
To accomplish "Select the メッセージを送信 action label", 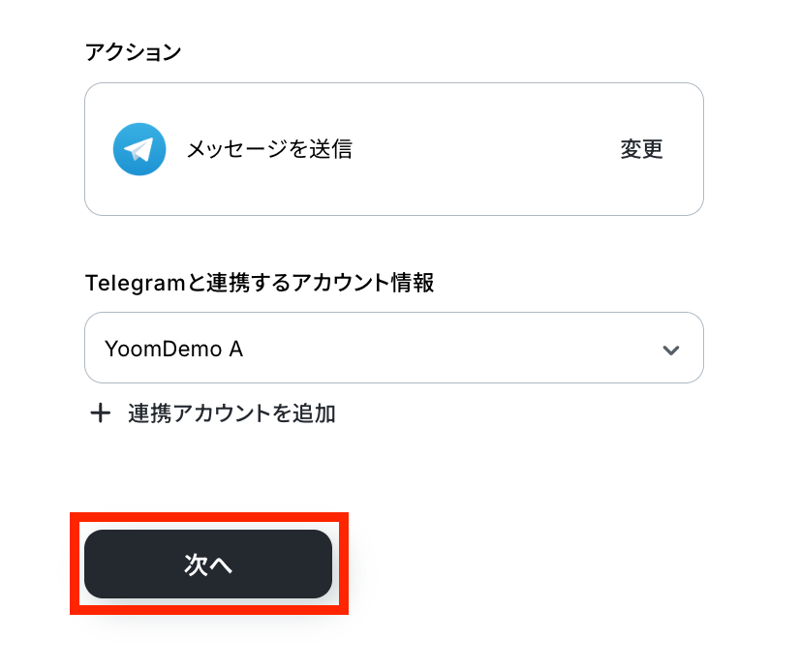I will pos(268,149).
